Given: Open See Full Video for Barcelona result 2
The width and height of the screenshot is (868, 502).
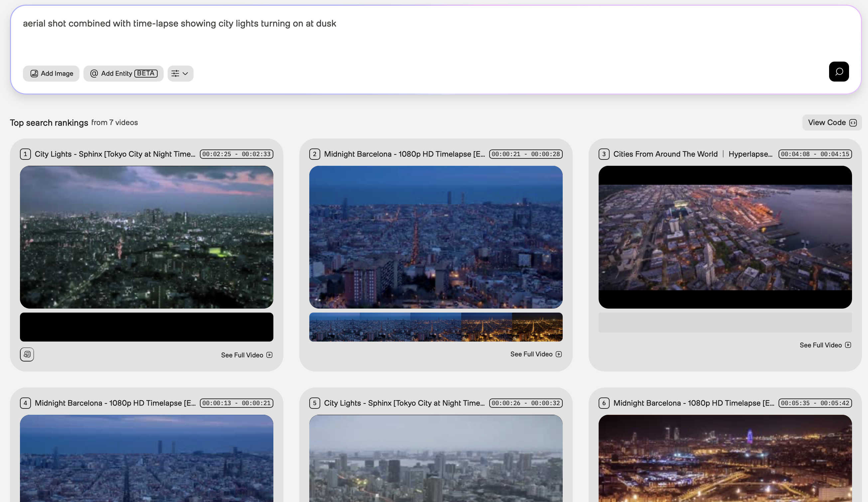Looking at the screenshot, I should click(536, 354).
